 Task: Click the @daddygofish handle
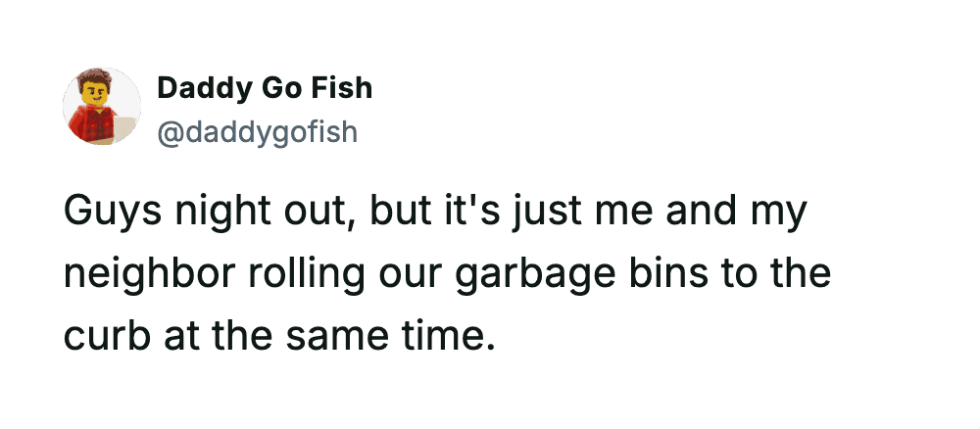257,130
